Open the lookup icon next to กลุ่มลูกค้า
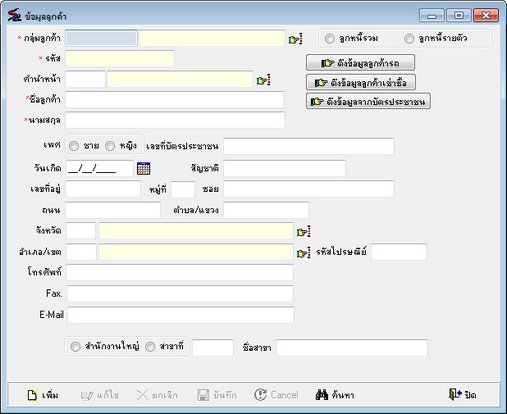 tap(295, 39)
